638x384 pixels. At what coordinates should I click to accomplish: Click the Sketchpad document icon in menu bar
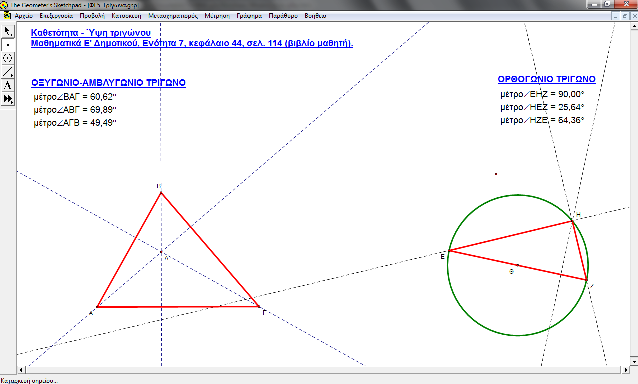click(7, 16)
